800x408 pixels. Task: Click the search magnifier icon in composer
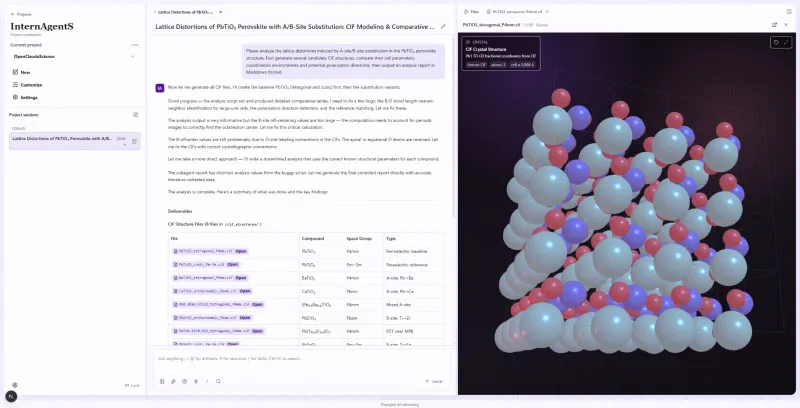tap(218, 381)
